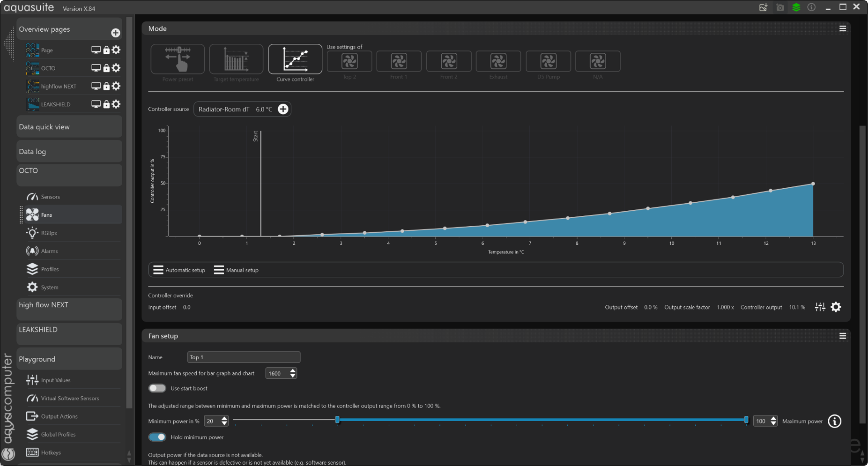Open Virtual Software Sensors in Playground

[x=72, y=398]
